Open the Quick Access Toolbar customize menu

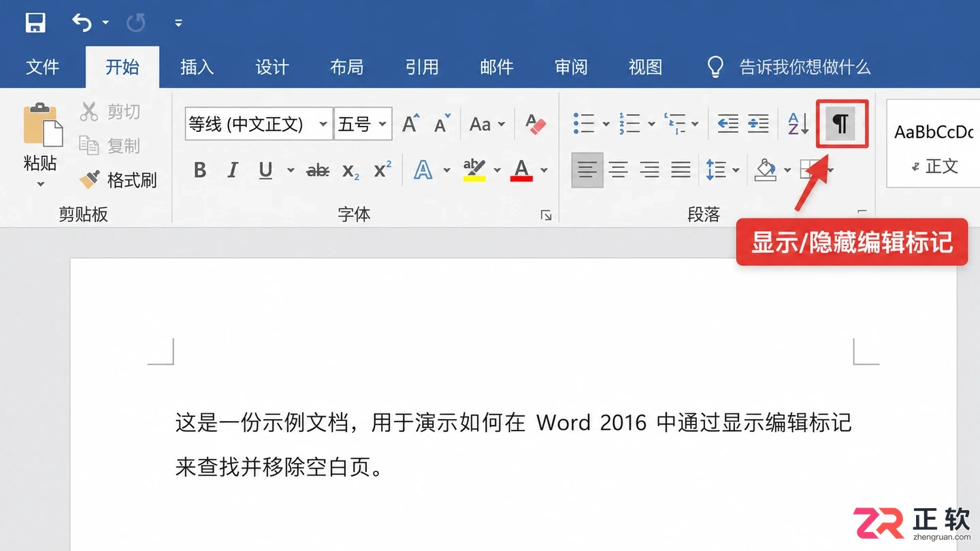(x=178, y=23)
